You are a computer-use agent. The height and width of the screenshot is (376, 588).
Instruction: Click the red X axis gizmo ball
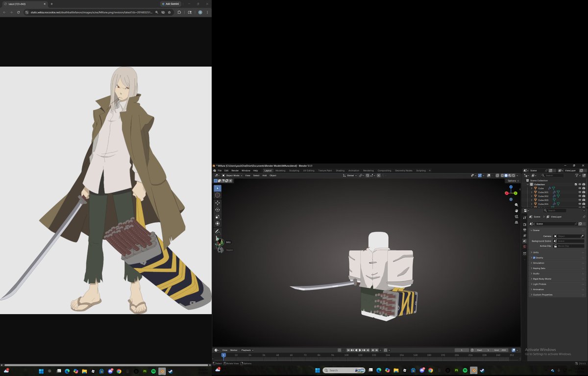(x=507, y=193)
